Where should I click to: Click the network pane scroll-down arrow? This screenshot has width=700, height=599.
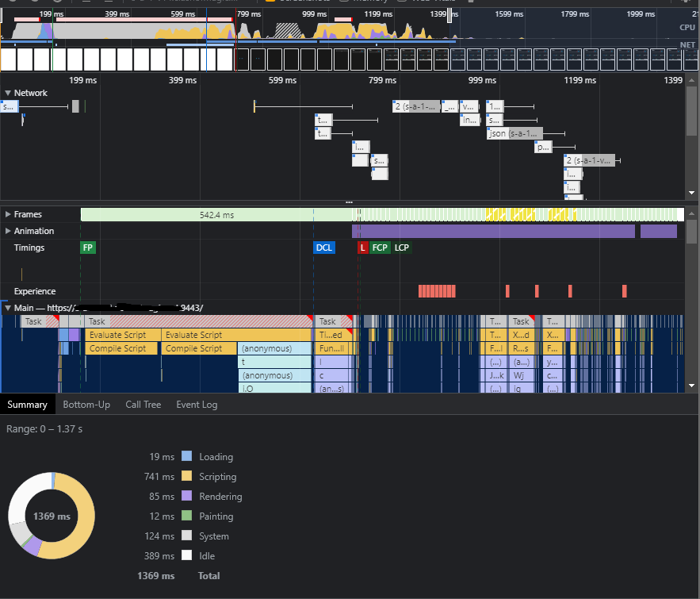coord(691,193)
